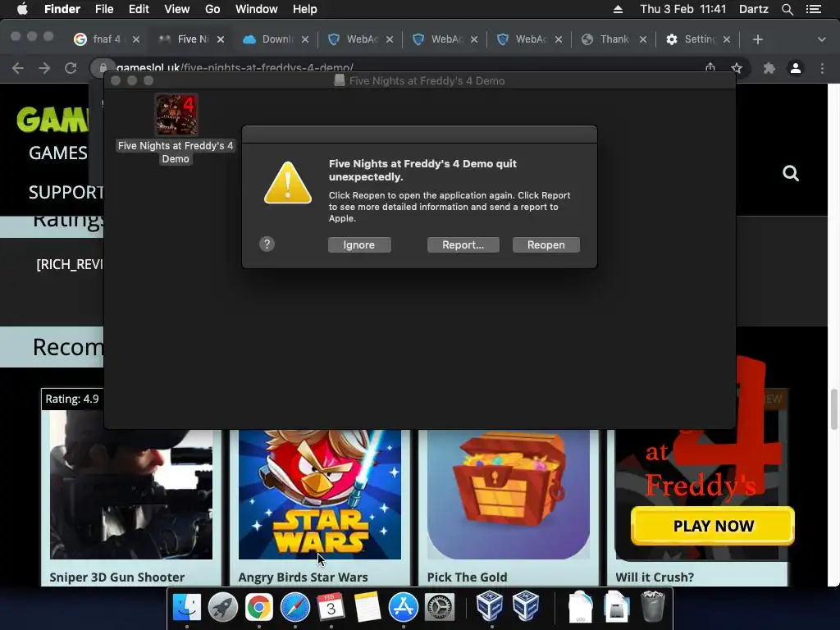Click the eject icon in the menu bar
The image size is (840, 630).
tap(618, 9)
